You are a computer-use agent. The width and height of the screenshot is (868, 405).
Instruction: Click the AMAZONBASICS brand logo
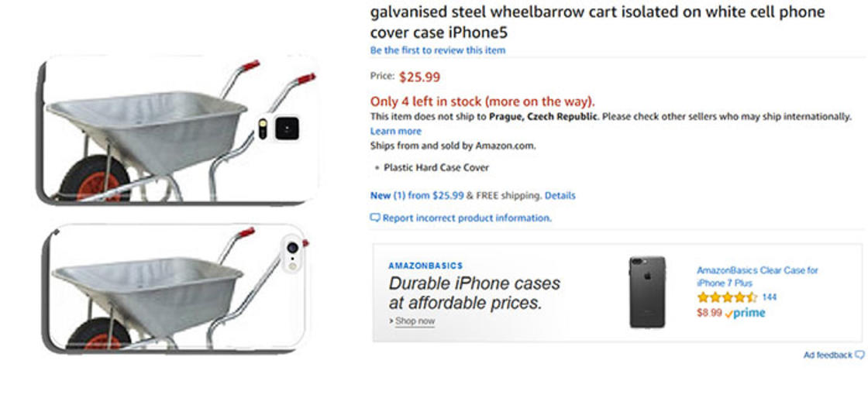coord(425,266)
